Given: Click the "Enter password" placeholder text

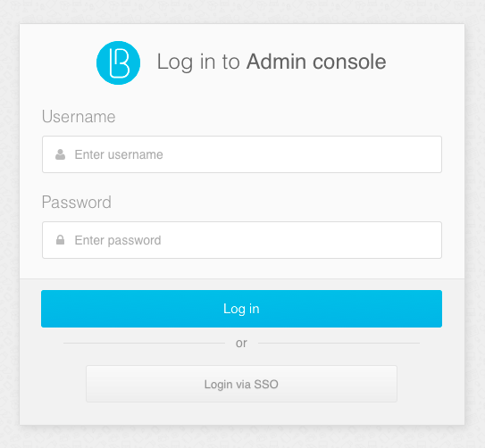Looking at the screenshot, I should pyautogui.click(x=118, y=240).
